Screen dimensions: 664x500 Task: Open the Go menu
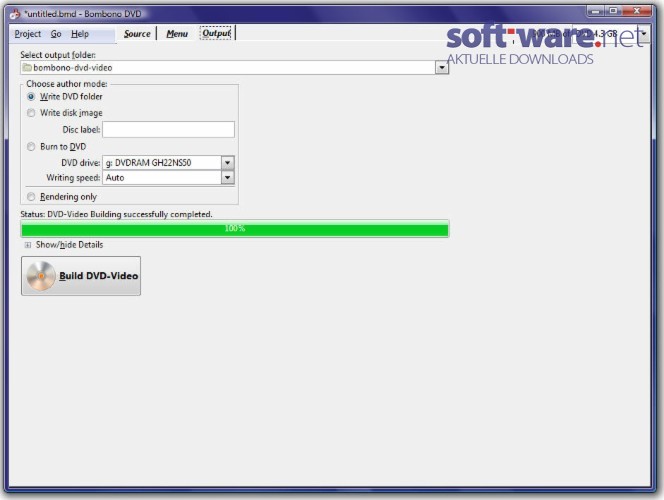coord(56,34)
